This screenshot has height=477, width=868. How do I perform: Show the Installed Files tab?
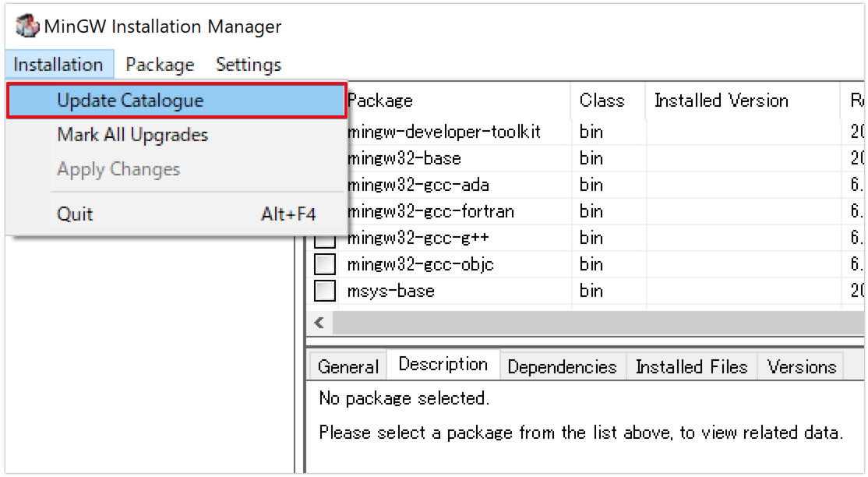pyautogui.click(x=691, y=367)
